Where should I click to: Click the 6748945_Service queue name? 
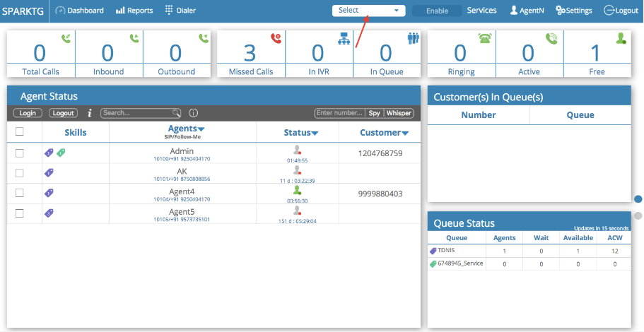[x=460, y=263]
